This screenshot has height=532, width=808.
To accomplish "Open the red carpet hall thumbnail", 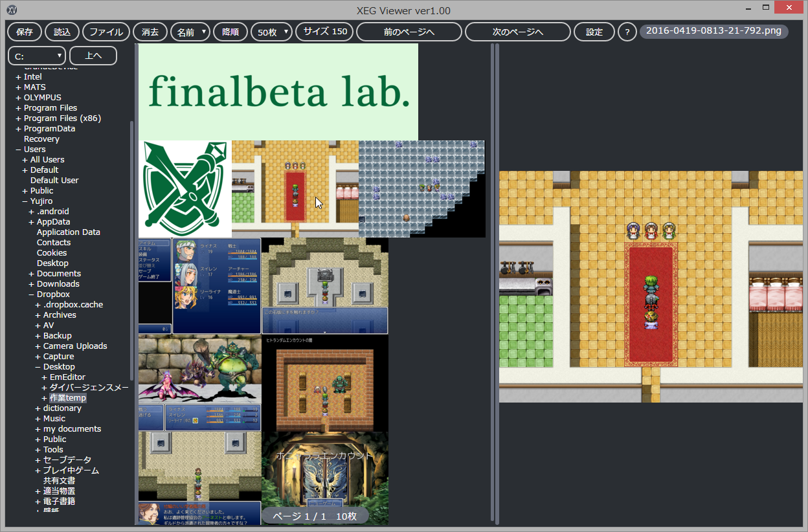I will (x=295, y=189).
